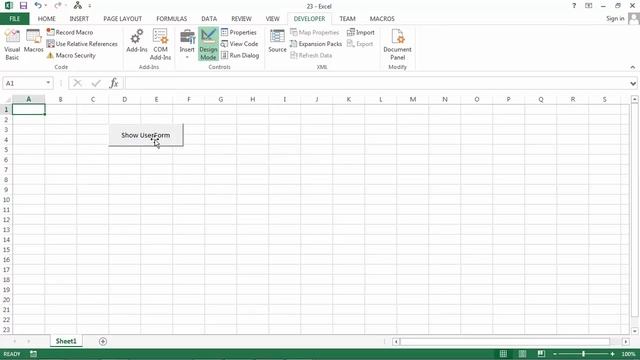
Task: Switch to the INSERT tab
Action: 79,19
